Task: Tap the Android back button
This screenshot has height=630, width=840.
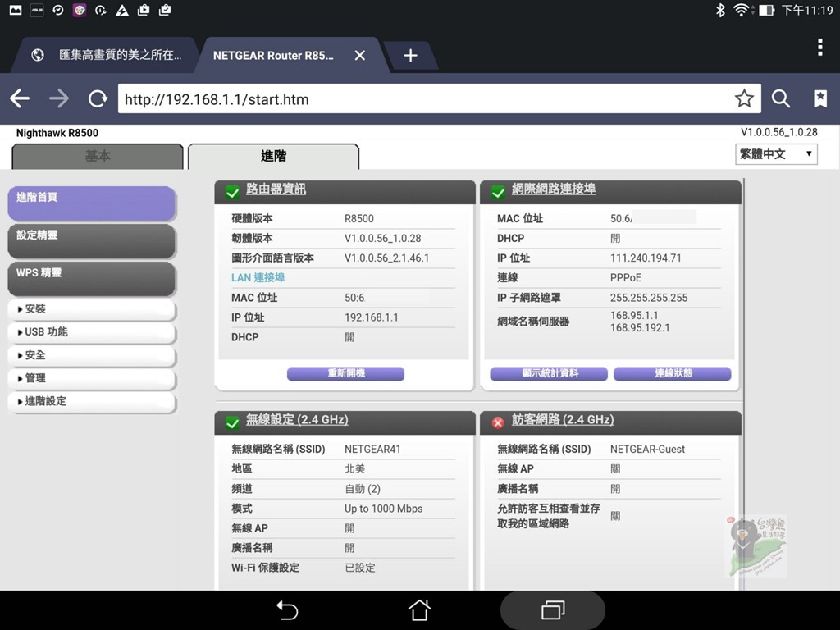Action: click(x=287, y=610)
